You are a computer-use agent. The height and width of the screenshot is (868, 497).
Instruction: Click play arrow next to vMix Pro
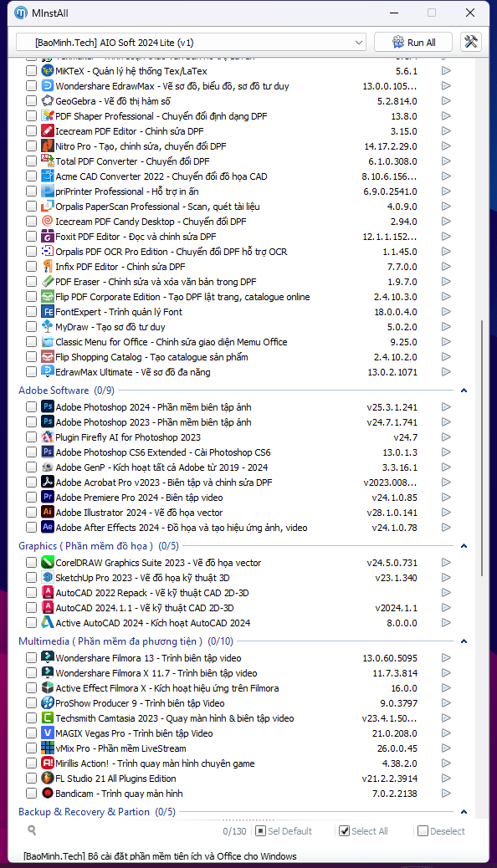[x=446, y=748]
